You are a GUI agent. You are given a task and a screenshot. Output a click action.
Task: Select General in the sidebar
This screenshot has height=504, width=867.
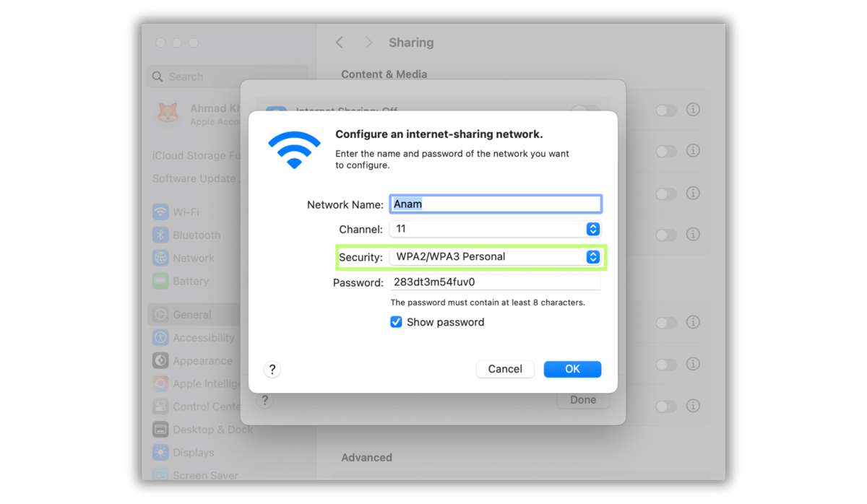click(194, 315)
